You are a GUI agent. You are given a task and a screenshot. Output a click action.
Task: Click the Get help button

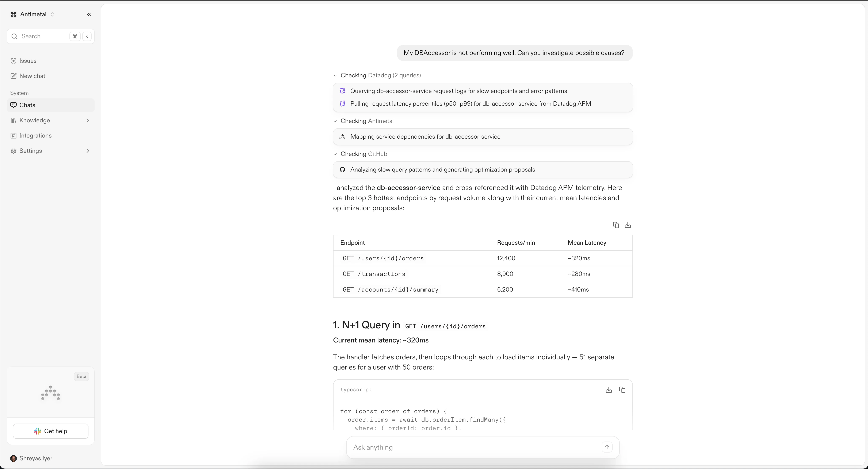click(x=50, y=431)
